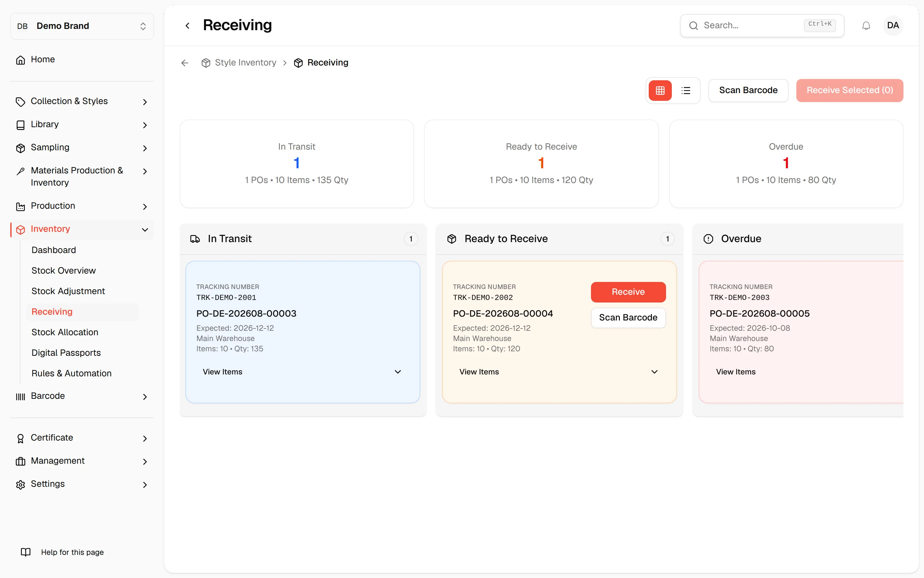Click the Settings gear icon
Screen dimensions: 924x578
(21, 484)
